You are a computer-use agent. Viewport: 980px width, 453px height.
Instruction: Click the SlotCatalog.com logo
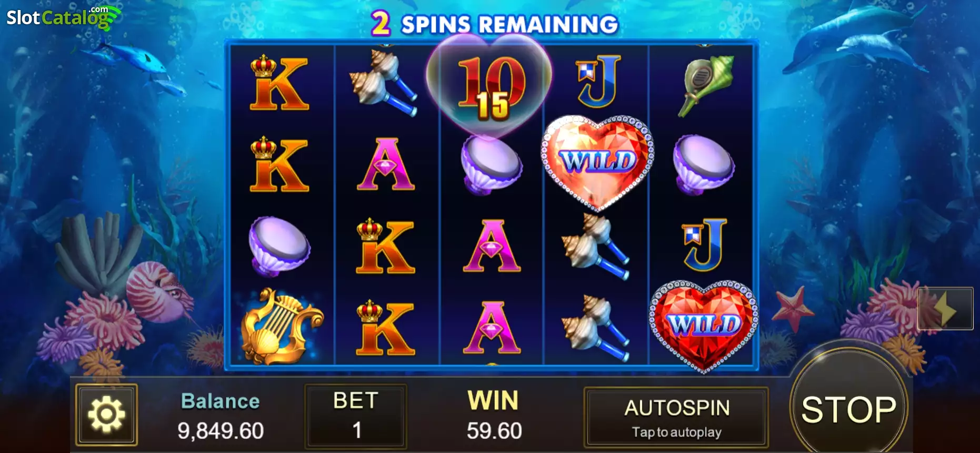tap(62, 17)
